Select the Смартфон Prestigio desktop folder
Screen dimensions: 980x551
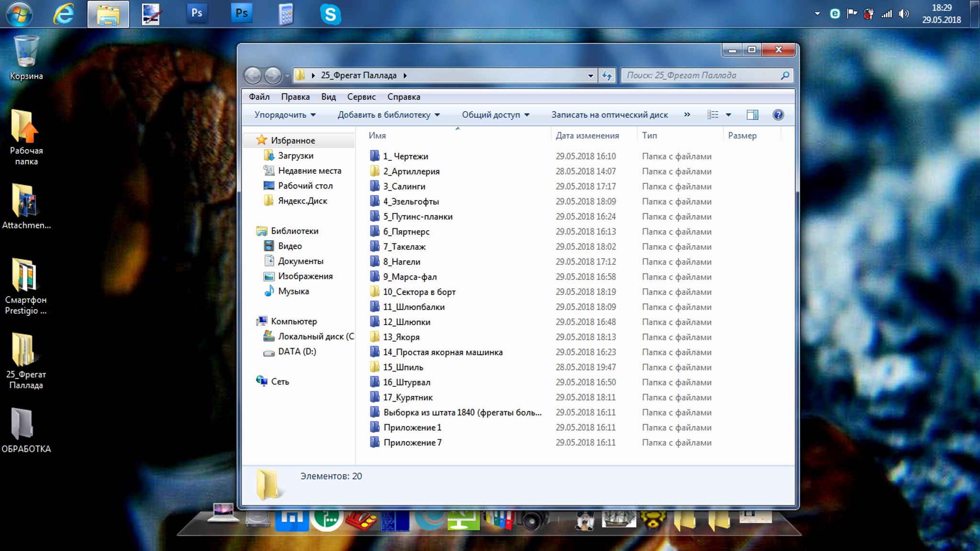coord(26,286)
